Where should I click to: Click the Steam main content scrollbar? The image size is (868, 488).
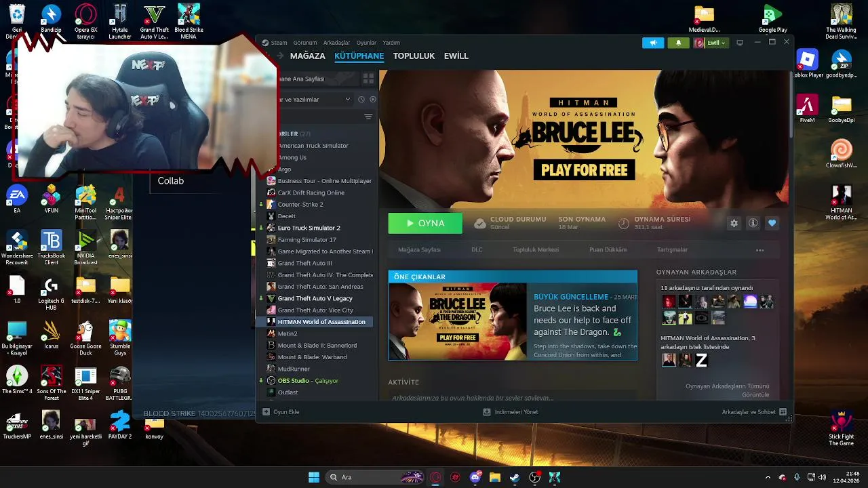pos(791,105)
